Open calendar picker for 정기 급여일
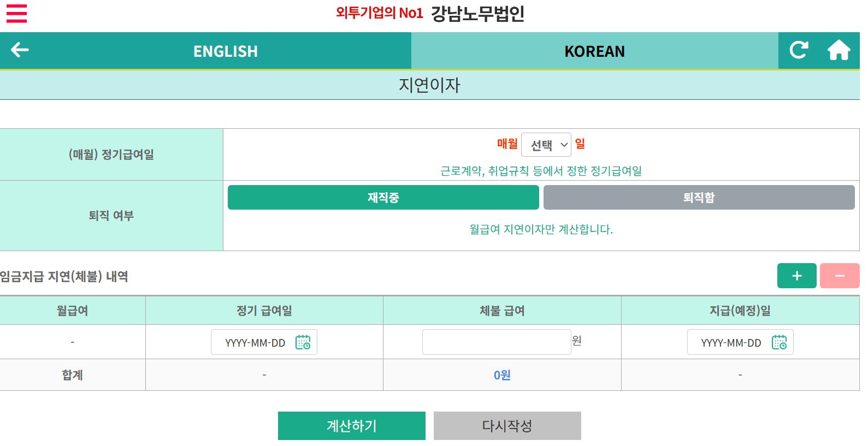This screenshot has width=868, height=446. (303, 342)
